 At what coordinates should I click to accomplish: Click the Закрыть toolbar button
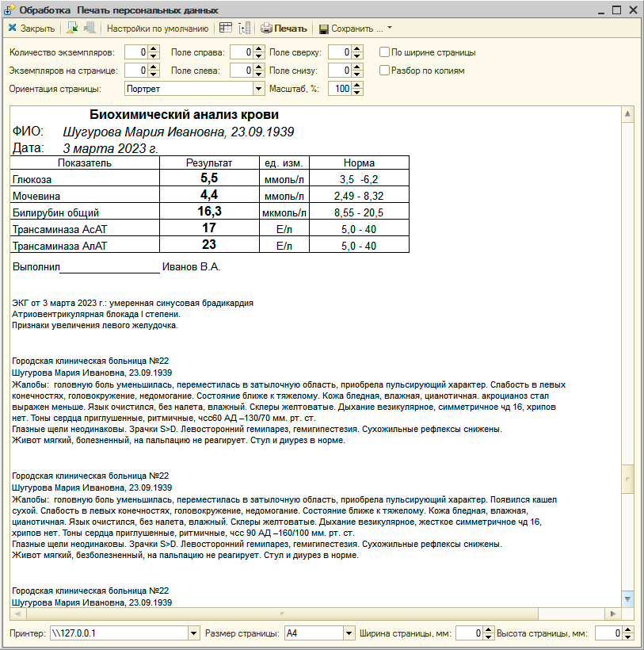click(x=32, y=29)
